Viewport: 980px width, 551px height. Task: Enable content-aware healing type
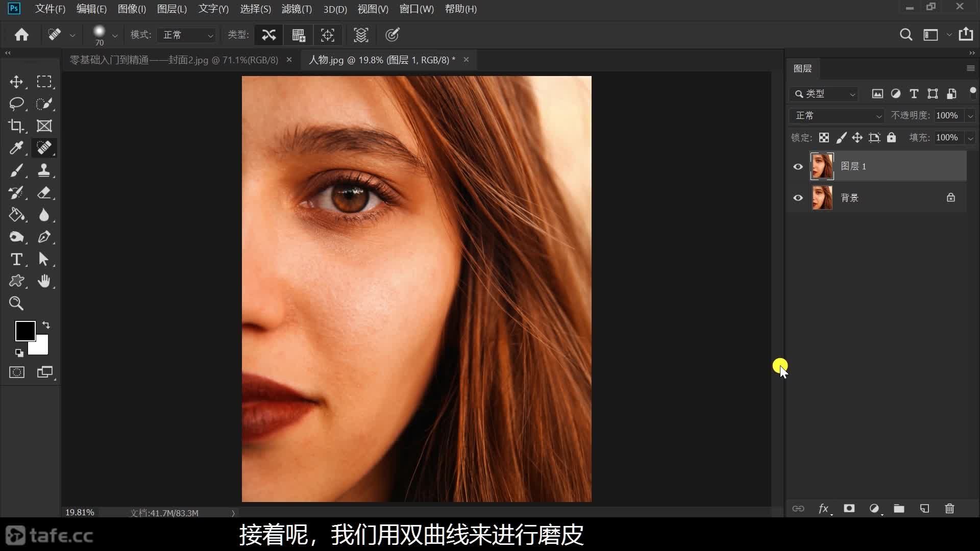268,35
